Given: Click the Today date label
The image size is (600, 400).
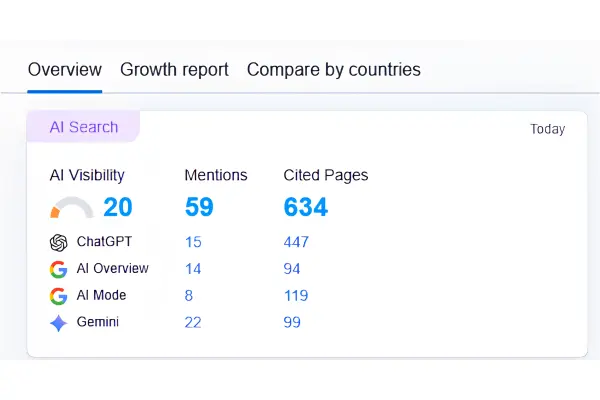Looking at the screenshot, I should coord(547,129).
